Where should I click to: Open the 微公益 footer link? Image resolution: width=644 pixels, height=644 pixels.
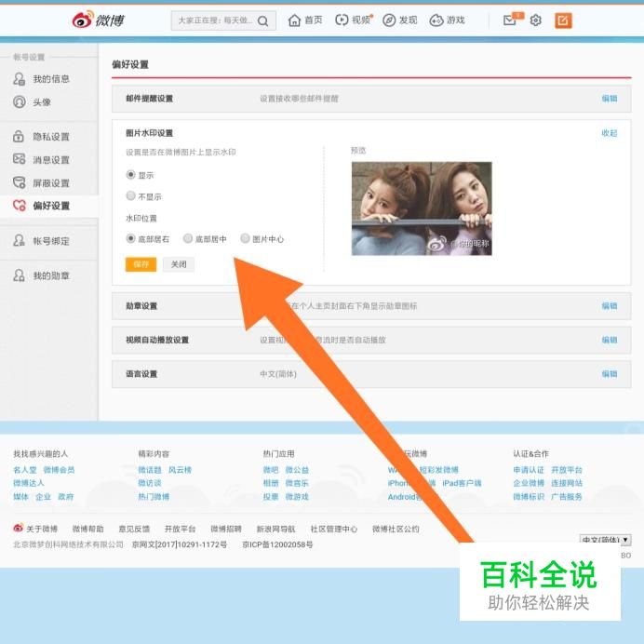click(x=297, y=469)
